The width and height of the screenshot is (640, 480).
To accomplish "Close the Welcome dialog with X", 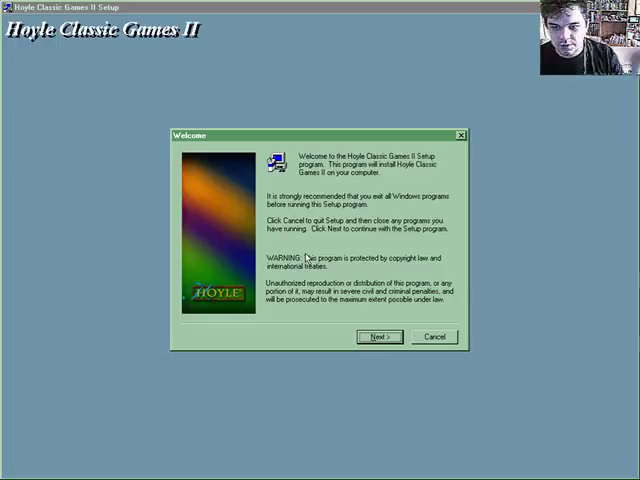I will pos(461,136).
